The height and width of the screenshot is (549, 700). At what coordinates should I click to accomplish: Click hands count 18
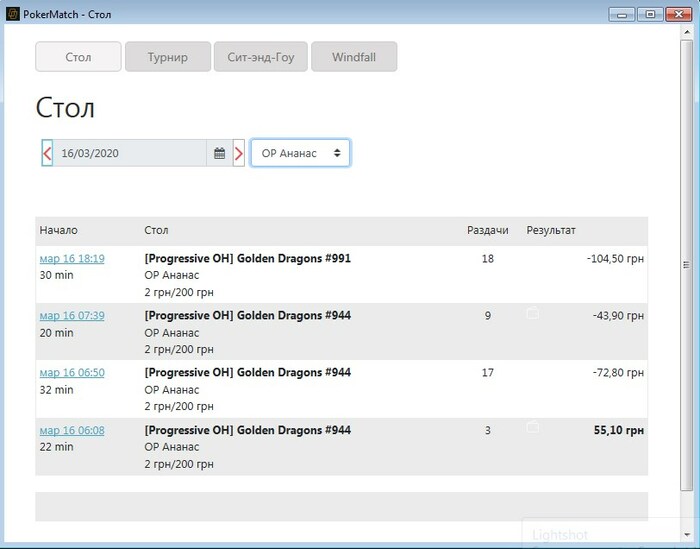tap(488, 258)
